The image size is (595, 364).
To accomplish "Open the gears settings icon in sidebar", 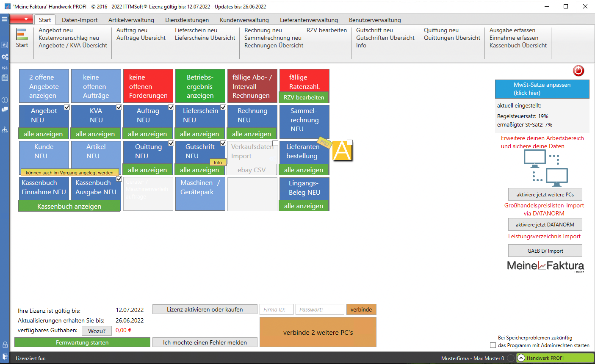I will (5, 56).
